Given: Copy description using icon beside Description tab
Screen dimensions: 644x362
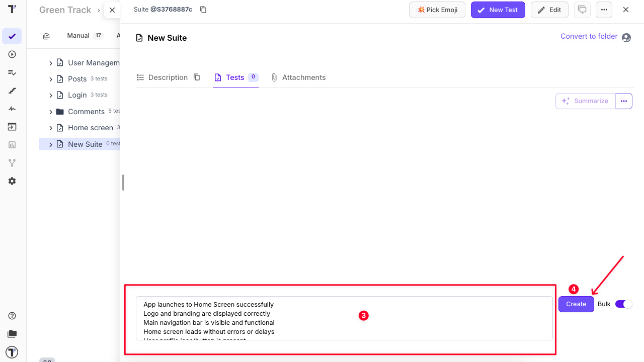Looking at the screenshot, I should (197, 77).
